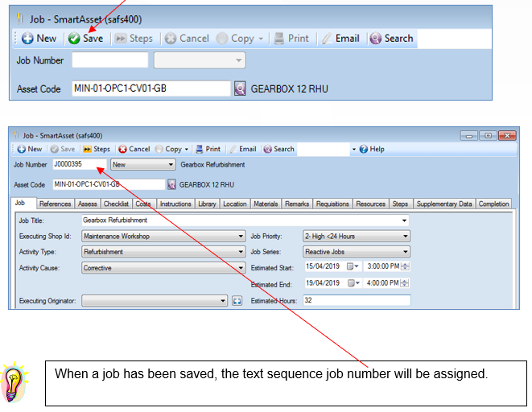Click the Save icon in upper toolbar

(74, 39)
